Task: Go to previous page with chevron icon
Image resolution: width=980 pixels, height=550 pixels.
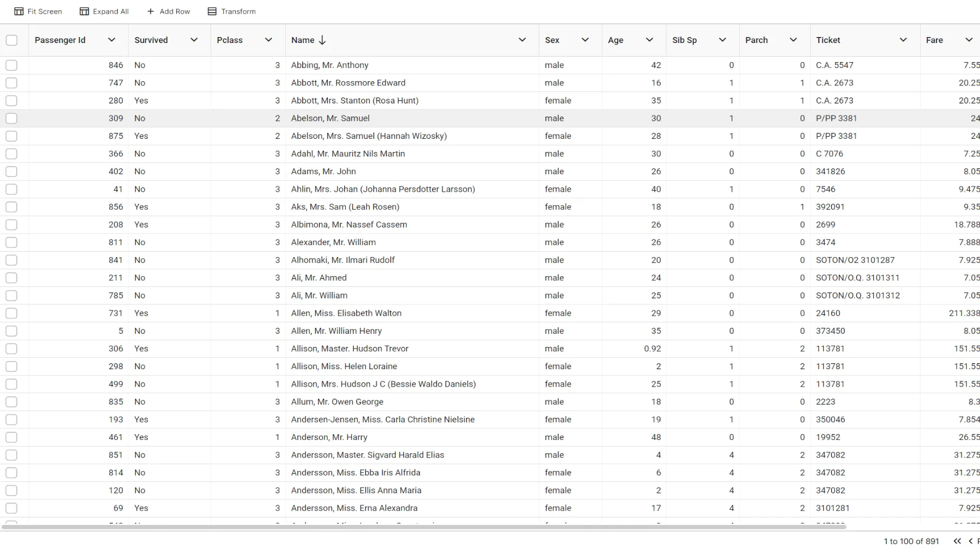Action: click(x=970, y=541)
